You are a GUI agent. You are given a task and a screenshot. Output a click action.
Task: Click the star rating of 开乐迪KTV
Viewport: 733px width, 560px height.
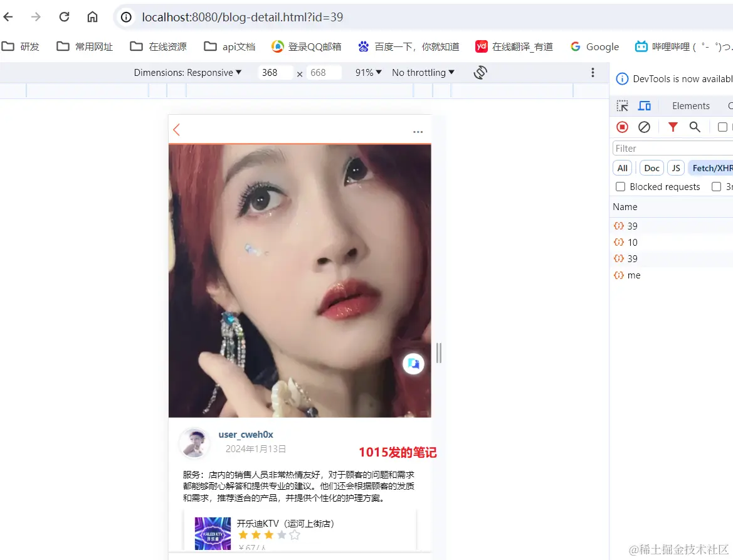pos(269,535)
